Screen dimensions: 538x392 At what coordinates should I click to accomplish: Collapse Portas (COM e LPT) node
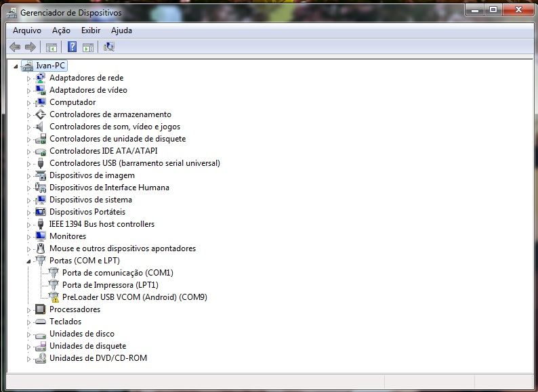pyautogui.click(x=28, y=261)
